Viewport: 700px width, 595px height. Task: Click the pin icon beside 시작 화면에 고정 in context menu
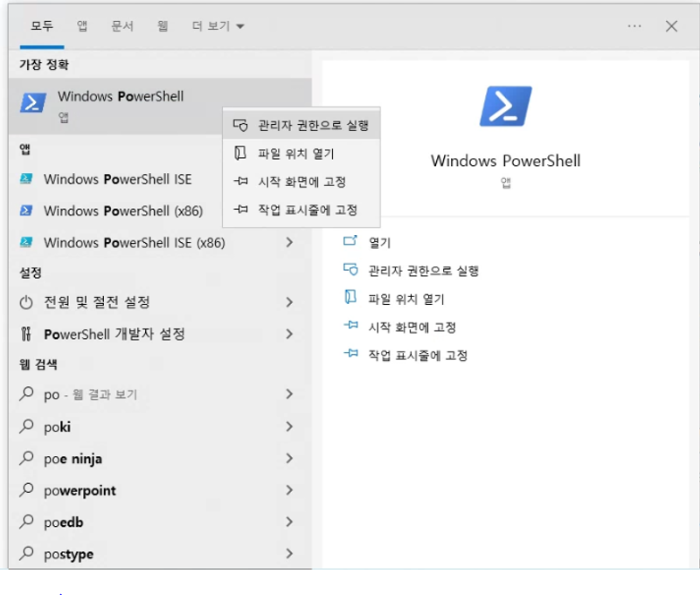[x=240, y=181]
